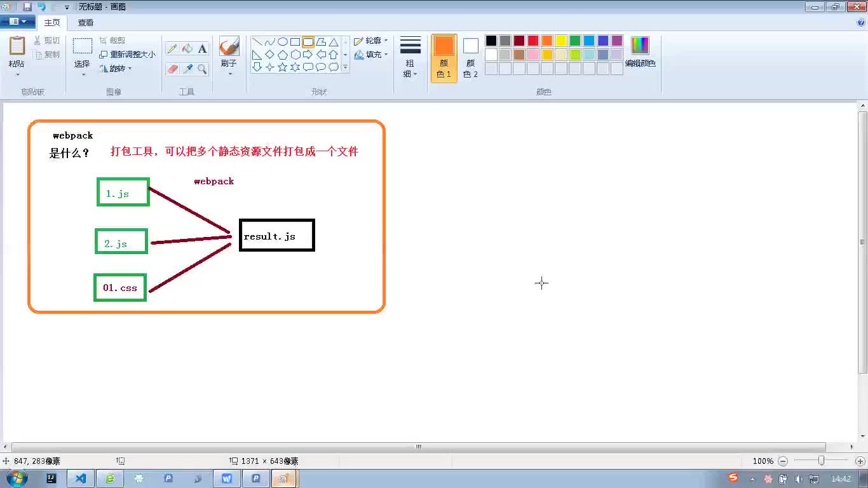The image size is (868, 488).
Task: Open the Paint application menu button
Action: point(17,22)
